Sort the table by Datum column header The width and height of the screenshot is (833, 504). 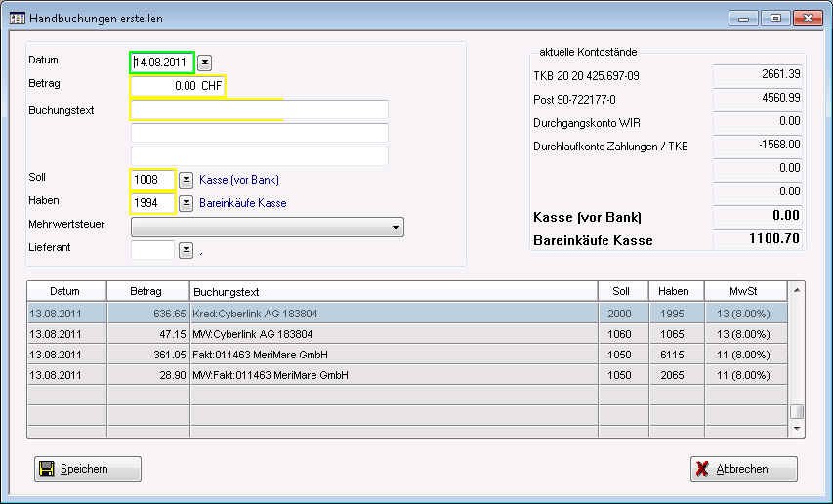[65, 292]
